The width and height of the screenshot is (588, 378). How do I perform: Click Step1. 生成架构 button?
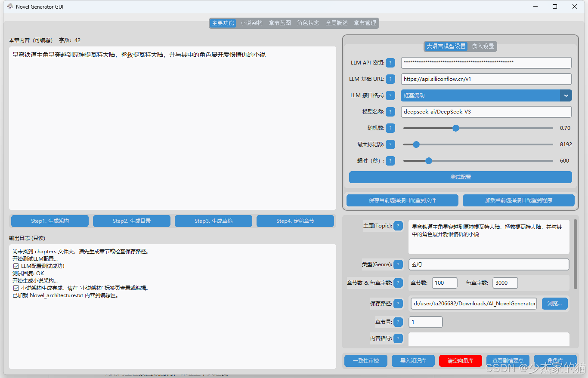point(50,221)
